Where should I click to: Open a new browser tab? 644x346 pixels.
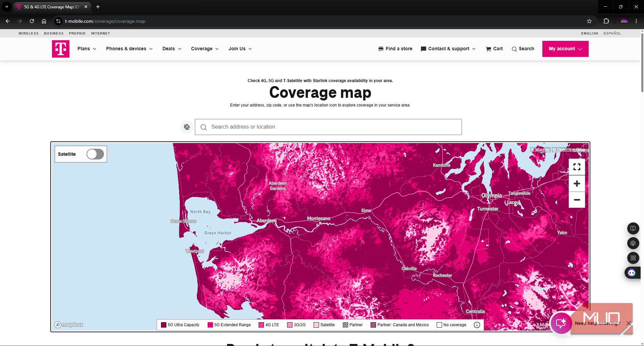98,7
